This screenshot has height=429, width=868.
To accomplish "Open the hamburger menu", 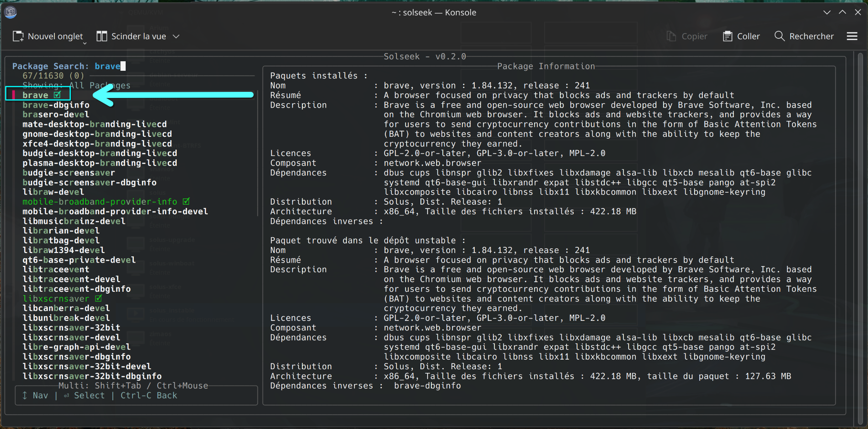I will coord(852,36).
